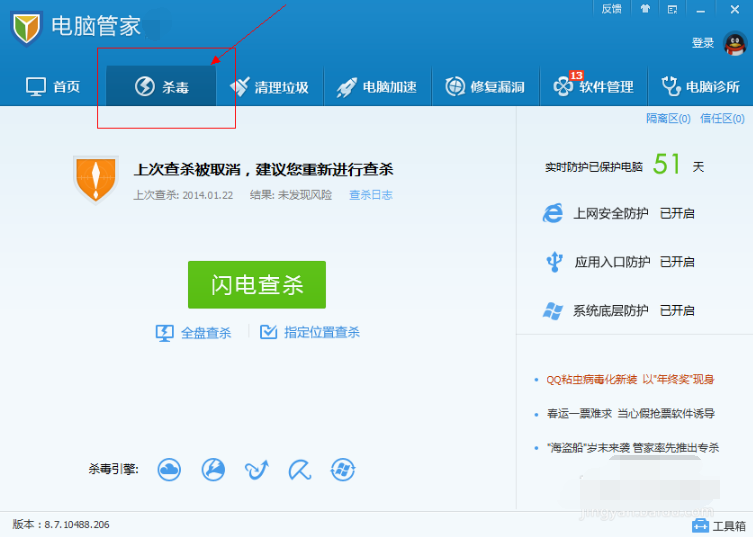
Task: Click the orange shield warning icon
Action: [96, 178]
